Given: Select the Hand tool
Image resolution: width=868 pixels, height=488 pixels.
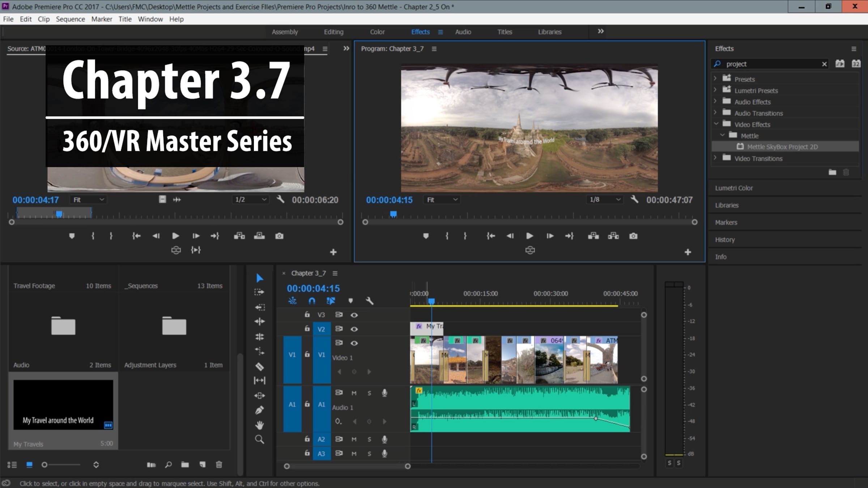Looking at the screenshot, I should 260,425.
